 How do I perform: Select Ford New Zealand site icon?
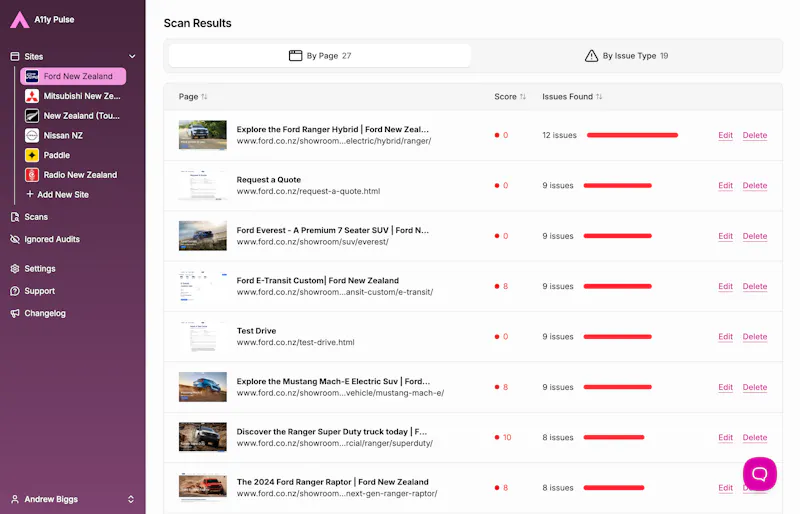pyautogui.click(x=32, y=76)
